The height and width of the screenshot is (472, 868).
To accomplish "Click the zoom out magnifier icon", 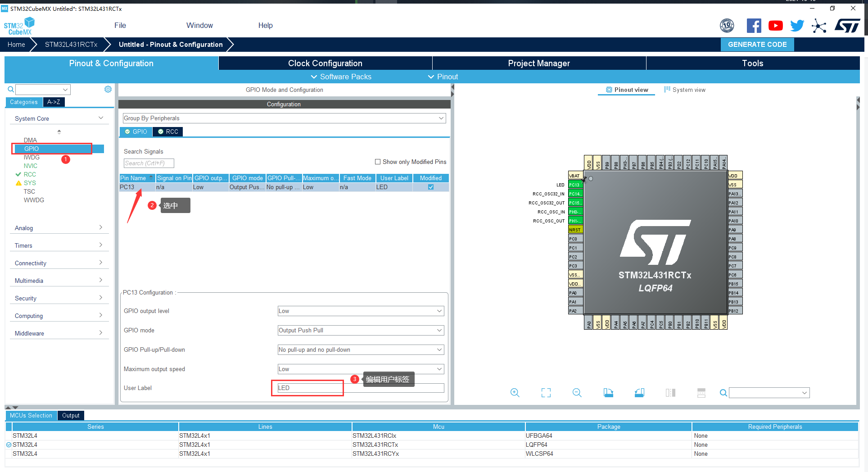I will point(577,393).
